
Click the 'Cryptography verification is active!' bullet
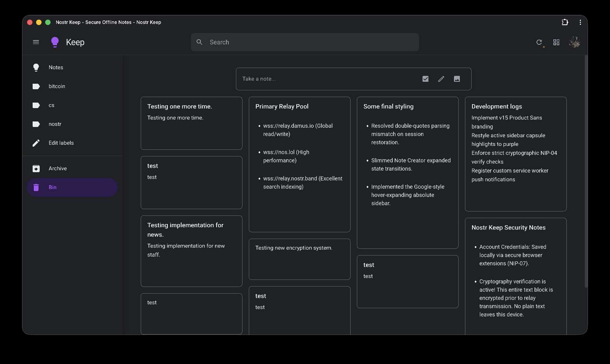(516, 298)
